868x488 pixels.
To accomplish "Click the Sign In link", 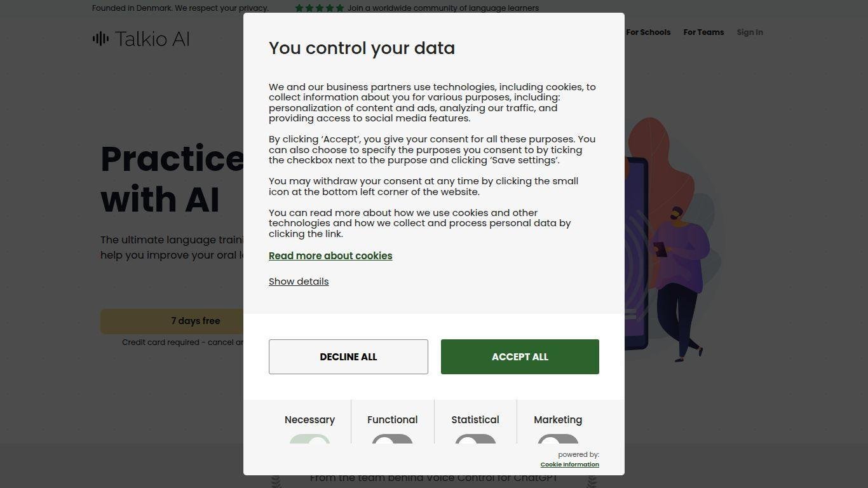I will tap(750, 32).
